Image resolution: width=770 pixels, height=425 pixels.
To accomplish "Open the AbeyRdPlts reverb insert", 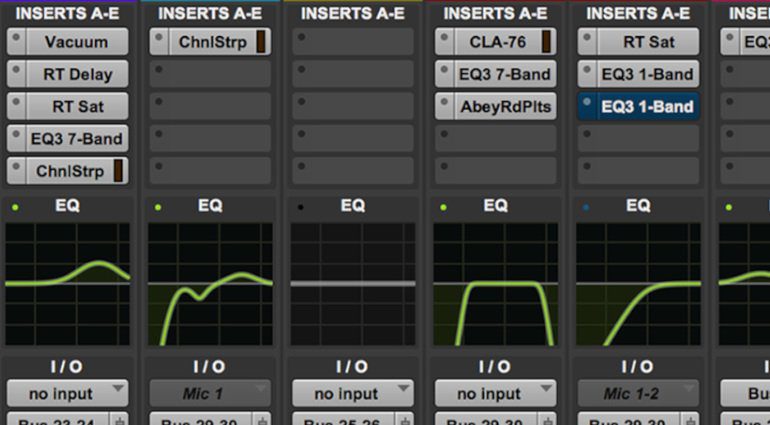I will coord(505,107).
